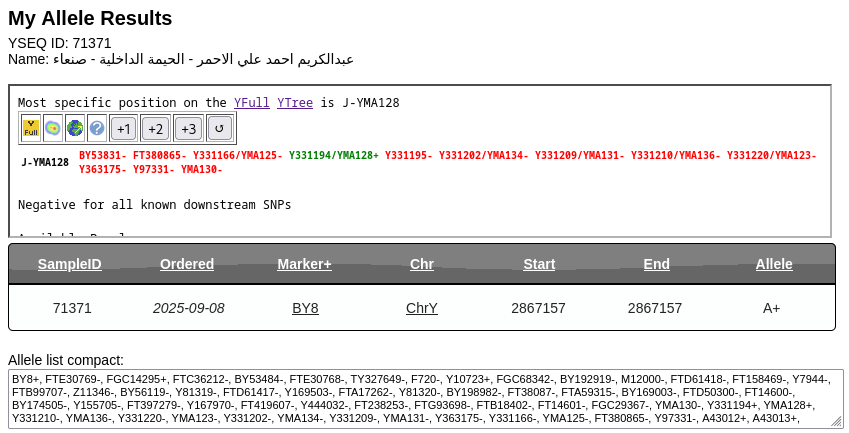Sort by Allele column header
The image size is (849, 433).
click(774, 264)
